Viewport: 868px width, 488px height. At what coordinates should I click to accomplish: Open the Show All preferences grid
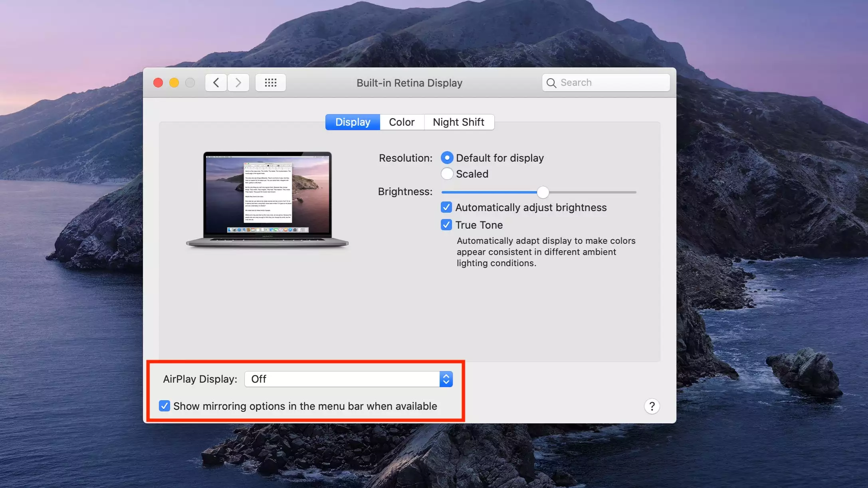pos(270,83)
